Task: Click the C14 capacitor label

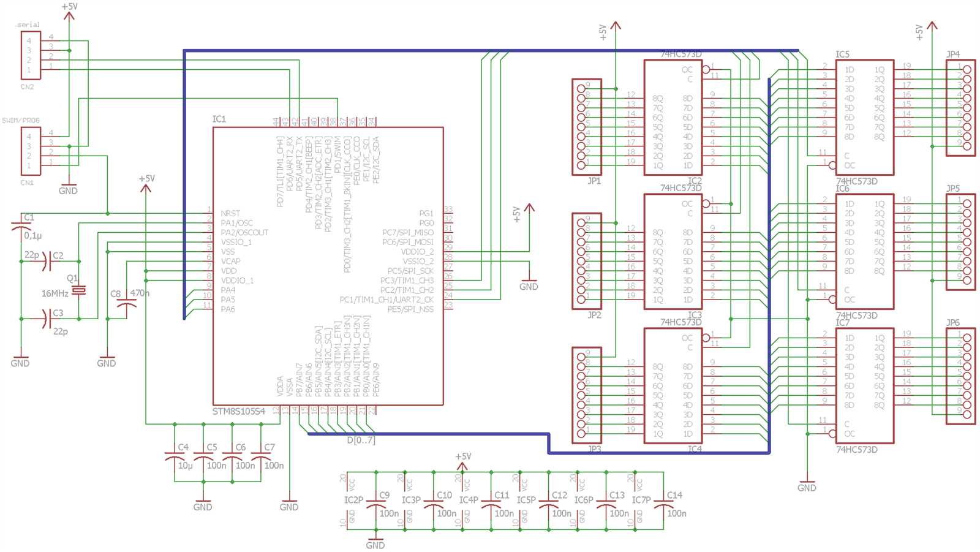Action: point(674,495)
